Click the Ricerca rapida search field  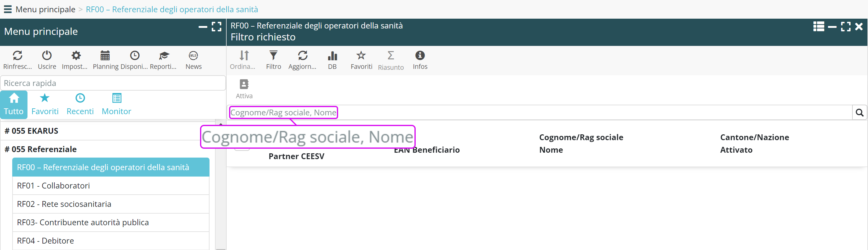(113, 83)
